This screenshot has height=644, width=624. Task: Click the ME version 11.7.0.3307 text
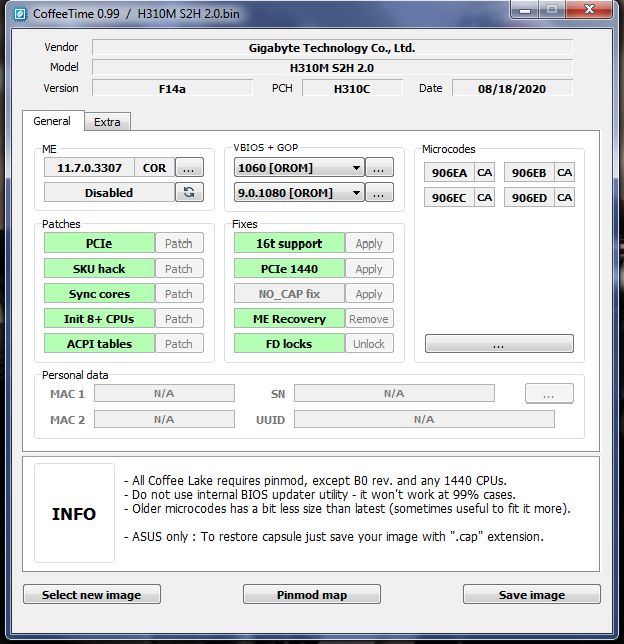90,168
